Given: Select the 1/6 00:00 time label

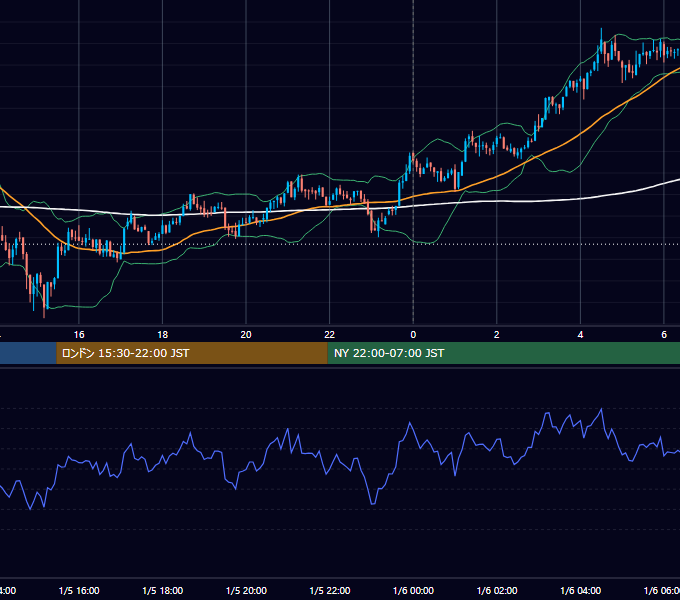Looking at the screenshot, I should [x=413, y=590].
